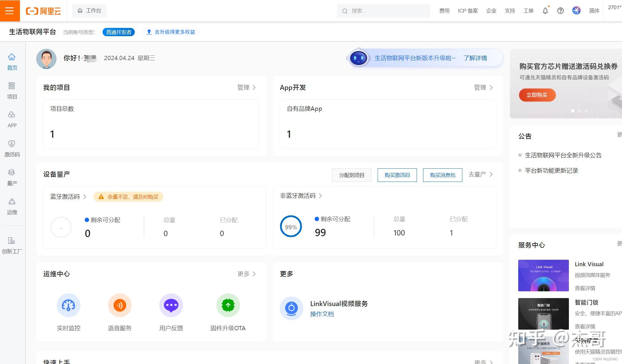Click the 立即购买 button on the banner
Viewport: 622px width, 364px height.
[x=537, y=95]
